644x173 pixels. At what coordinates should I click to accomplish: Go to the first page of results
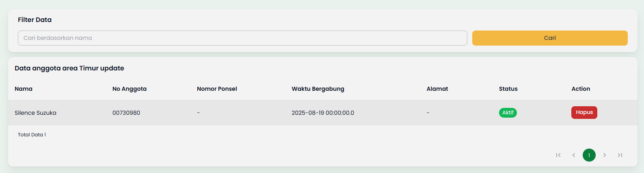pyautogui.click(x=558, y=155)
